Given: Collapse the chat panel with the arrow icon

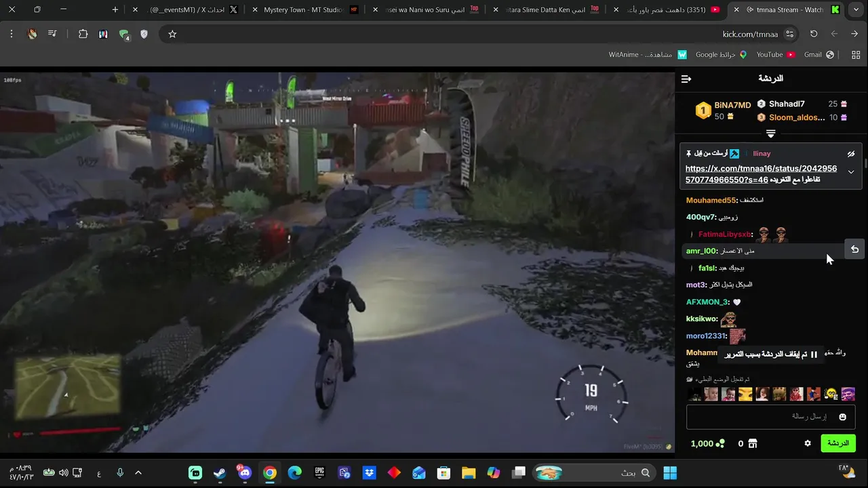Looking at the screenshot, I should pyautogui.click(x=686, y=79).
